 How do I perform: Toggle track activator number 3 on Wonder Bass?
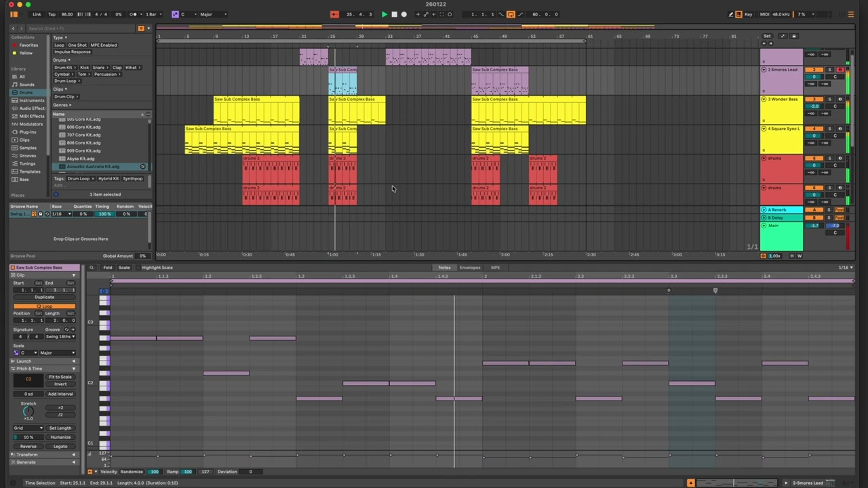[x=814, y=100]
